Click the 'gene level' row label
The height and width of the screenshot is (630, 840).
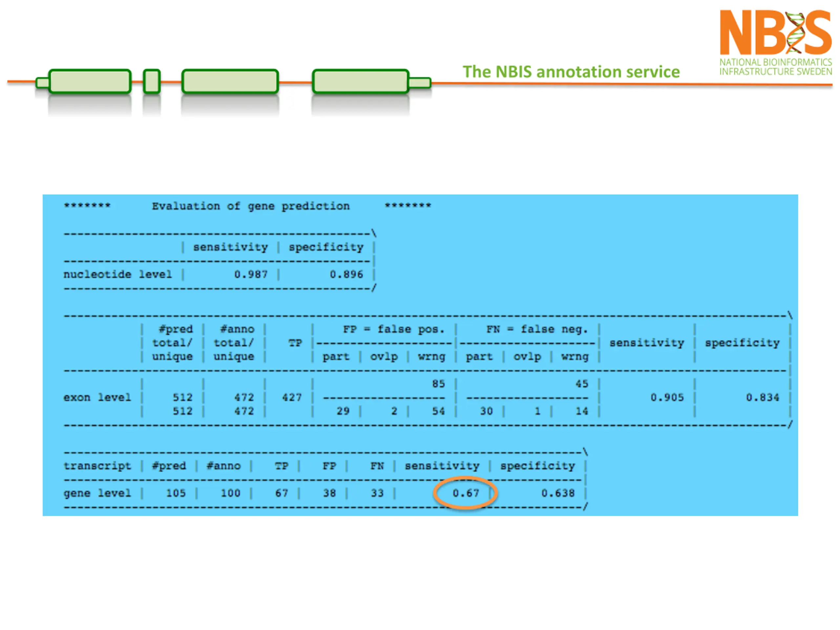tap(97, 493)
